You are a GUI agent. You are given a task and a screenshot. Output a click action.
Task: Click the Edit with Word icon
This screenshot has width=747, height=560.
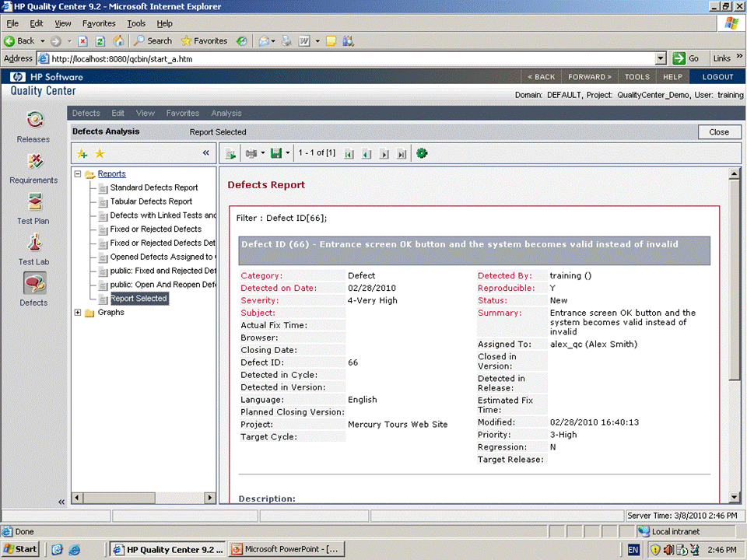coord(304,41)
